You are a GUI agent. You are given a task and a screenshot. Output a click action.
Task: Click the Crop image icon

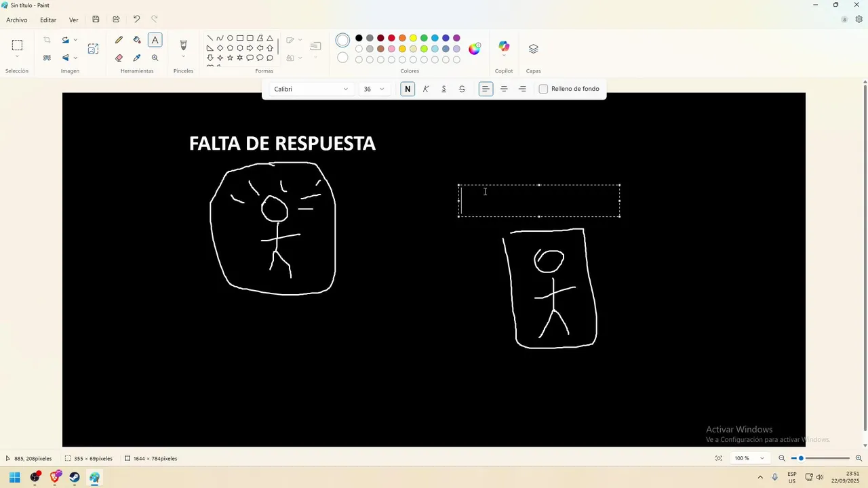click(47, 40)
